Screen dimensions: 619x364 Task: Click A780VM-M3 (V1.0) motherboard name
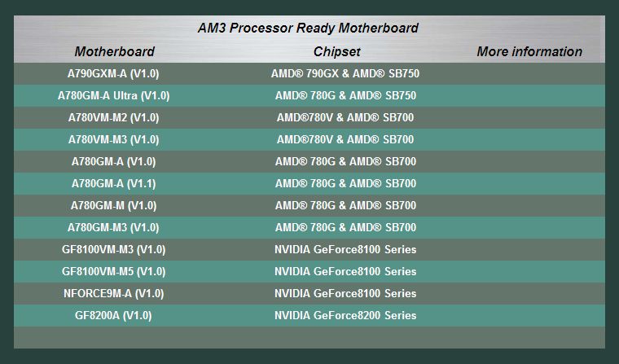pyautogui.click(x=113, y=140)
